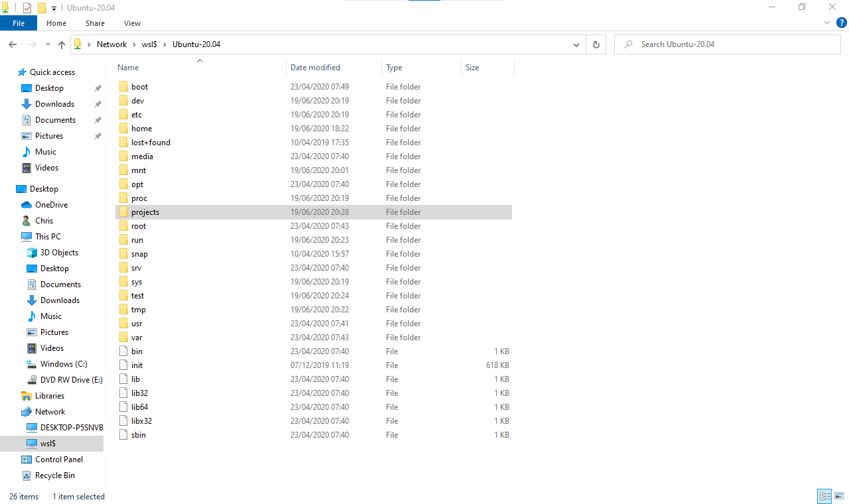Select Music under This PC
Viewport: 849px width, 504px height.
pyautogui.click(x=50, y=316)
